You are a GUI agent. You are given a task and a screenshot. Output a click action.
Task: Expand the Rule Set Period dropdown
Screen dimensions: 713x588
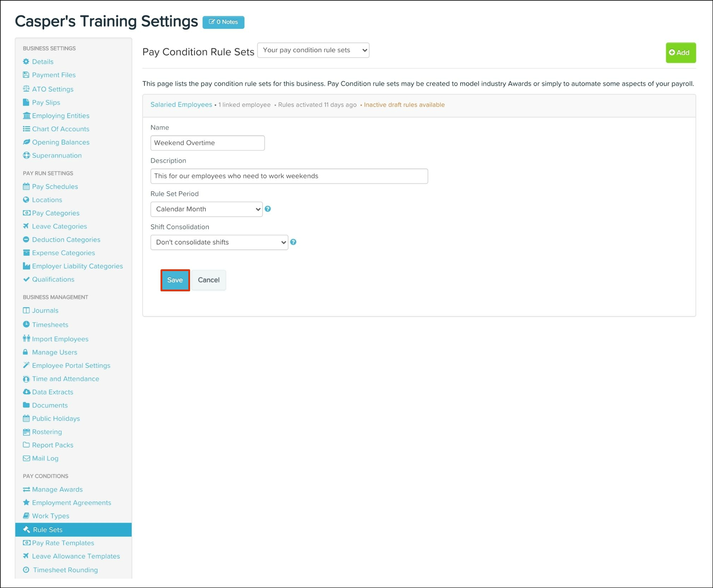[x=206, y=209]
